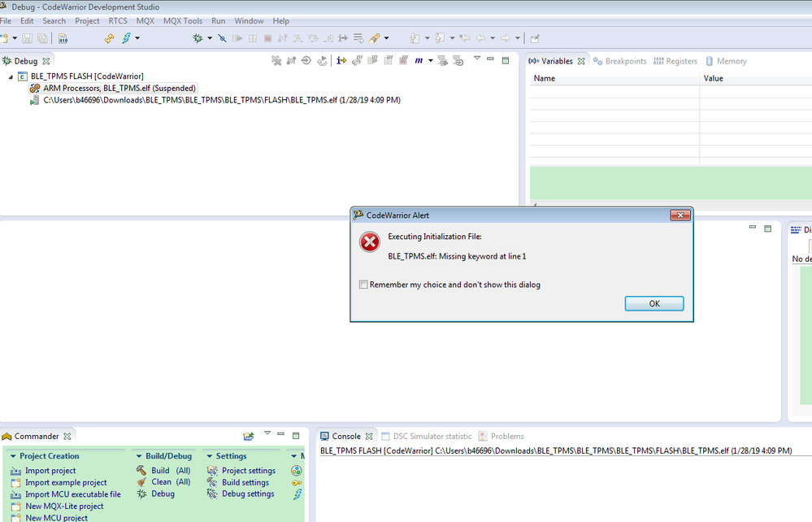Screen dimensions: 812x522
Task: Open the DSC Simulator statistic tab
Action: [427, 436]
